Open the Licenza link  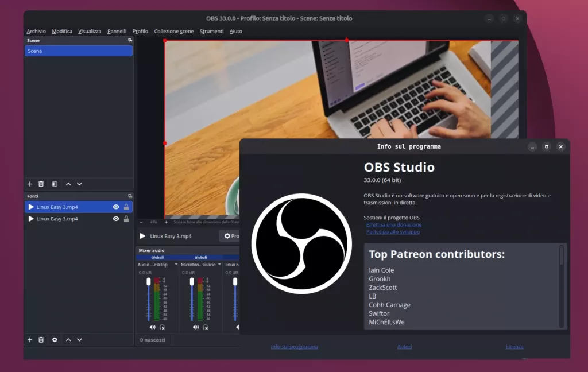(x=514, y=347)
